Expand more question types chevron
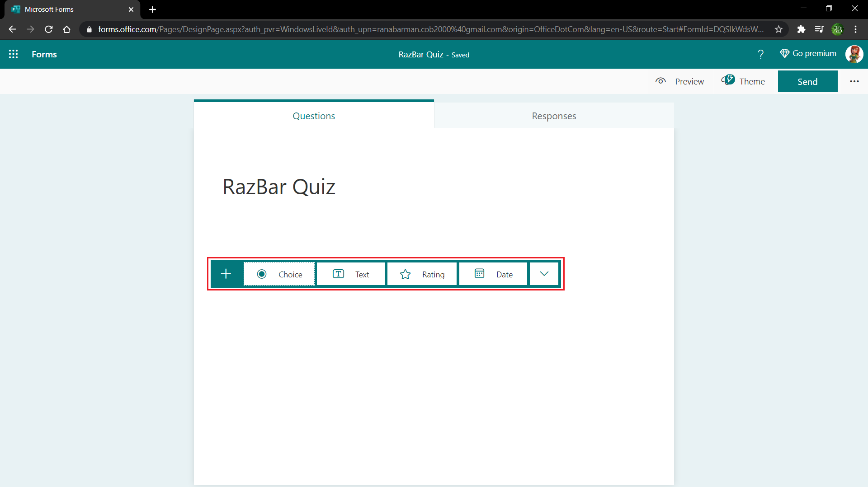 pos(544,273)
